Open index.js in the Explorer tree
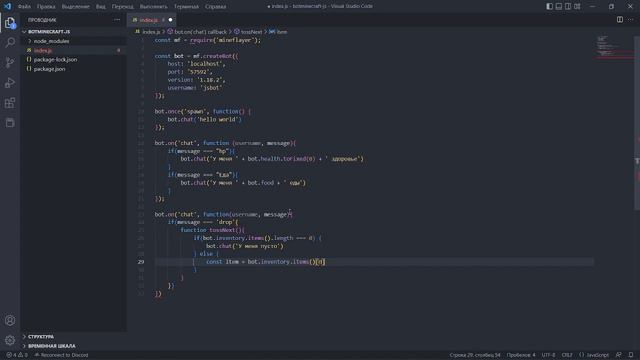Image resolution: width=640 pixels, height=360 pixels. 73,50
